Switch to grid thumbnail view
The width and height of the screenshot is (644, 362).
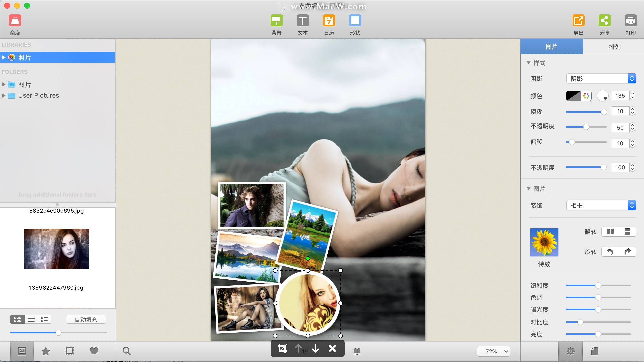[x=17, y=319]
